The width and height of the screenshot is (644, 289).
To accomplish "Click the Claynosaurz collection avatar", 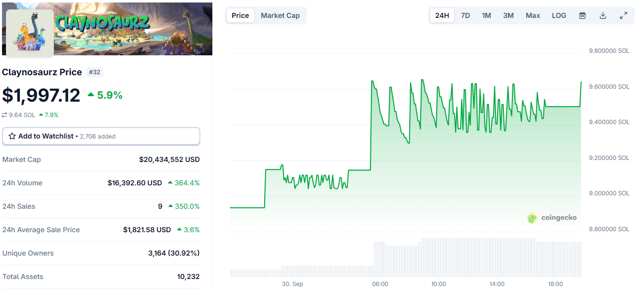I will [30, 32].
